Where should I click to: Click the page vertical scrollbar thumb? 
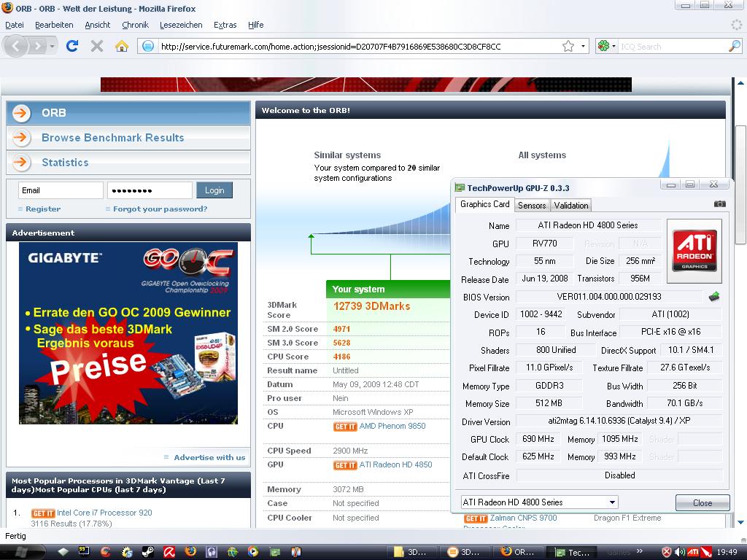(740, 184)
